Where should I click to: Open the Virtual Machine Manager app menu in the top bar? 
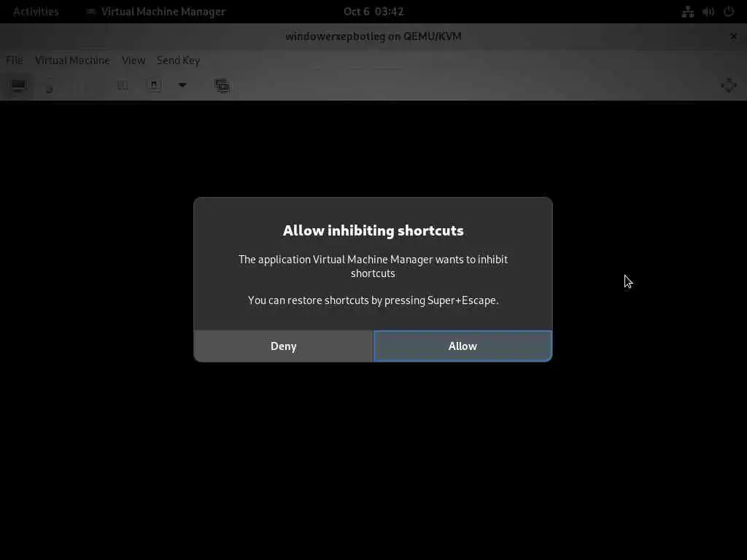pos(155,12)
